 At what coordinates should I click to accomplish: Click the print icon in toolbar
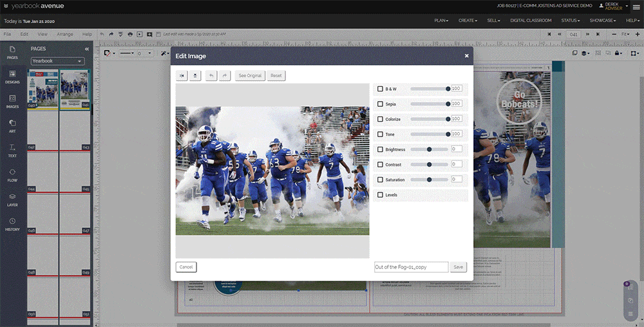tap(130, 35)
